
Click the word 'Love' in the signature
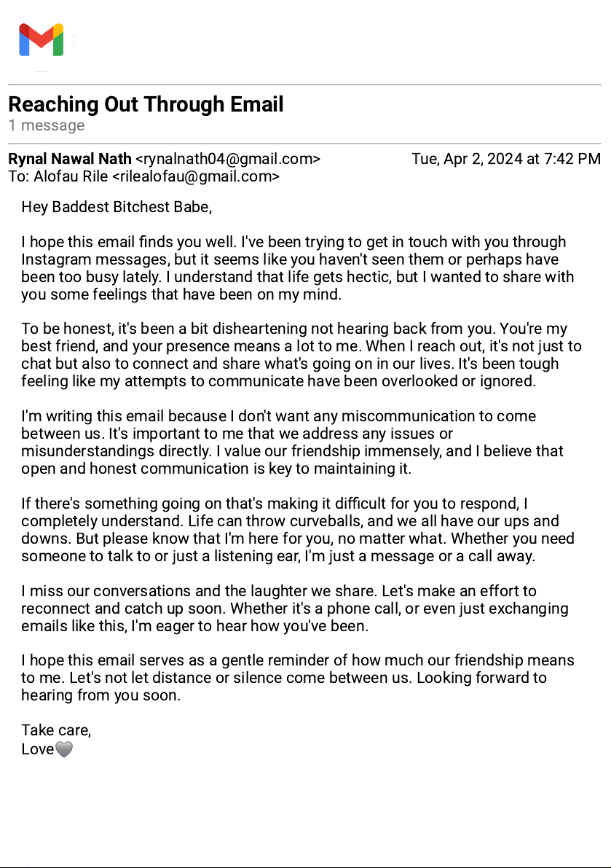[x=38, y=749]
